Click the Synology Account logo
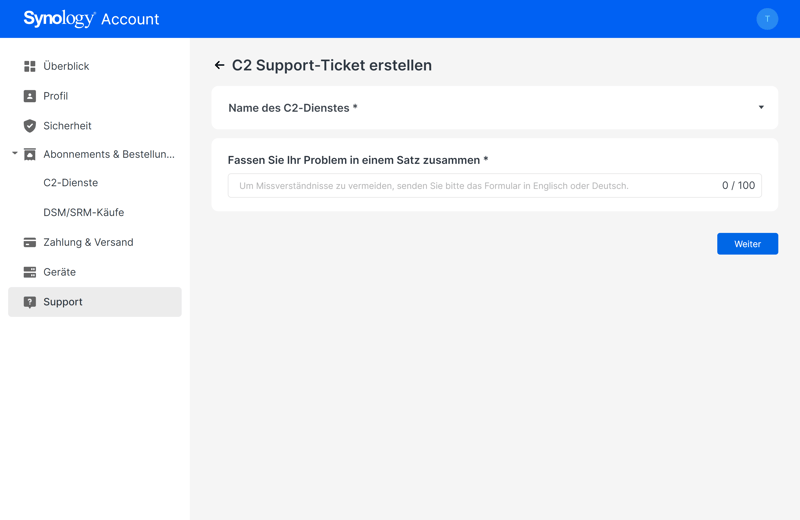The height and width of the screenshot is (520, 800). [x=91, y=19]
